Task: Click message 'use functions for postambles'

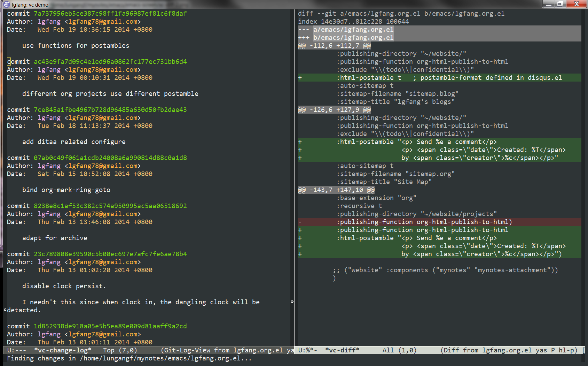Action: (x=76, y=46)
